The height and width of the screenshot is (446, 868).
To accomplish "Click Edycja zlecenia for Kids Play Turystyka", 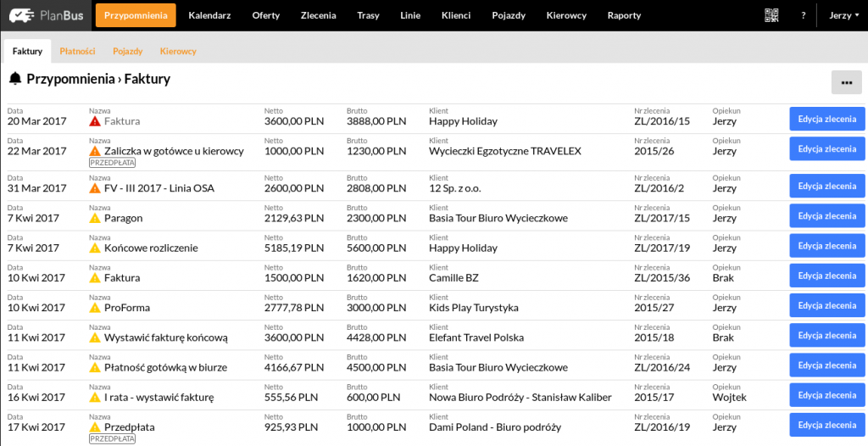I will click(x=826, y=305).
